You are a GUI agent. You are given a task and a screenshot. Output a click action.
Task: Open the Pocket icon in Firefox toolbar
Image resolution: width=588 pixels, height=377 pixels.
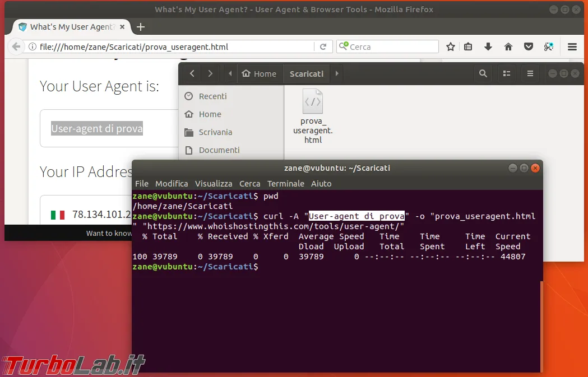[529, 47]
